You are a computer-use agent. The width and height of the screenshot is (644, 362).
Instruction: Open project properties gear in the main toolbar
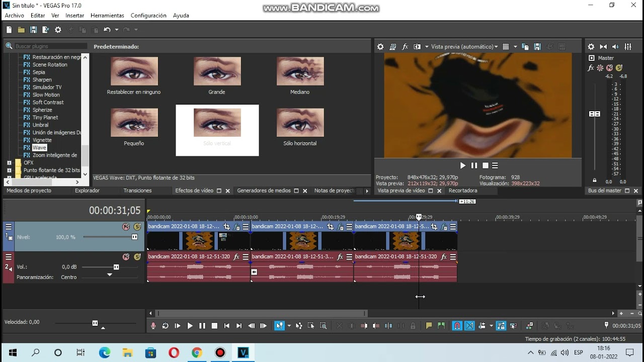[58, 30]
